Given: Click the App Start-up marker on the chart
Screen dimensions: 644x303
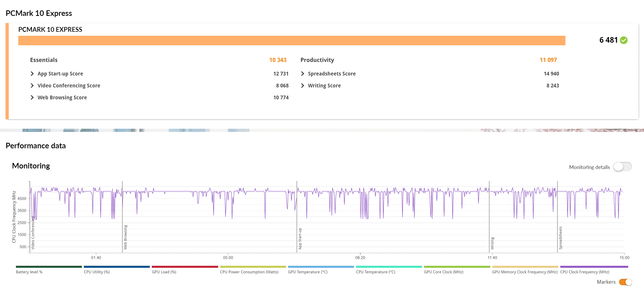Looking at the screenshot, I should point(300,239).
